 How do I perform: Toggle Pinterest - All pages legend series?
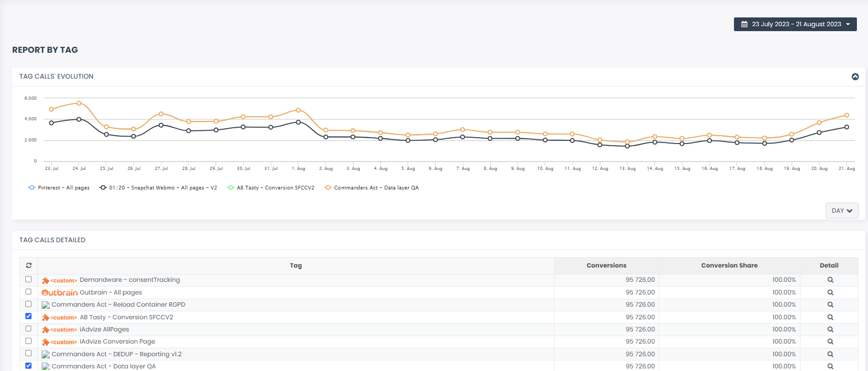click(59, 188)
